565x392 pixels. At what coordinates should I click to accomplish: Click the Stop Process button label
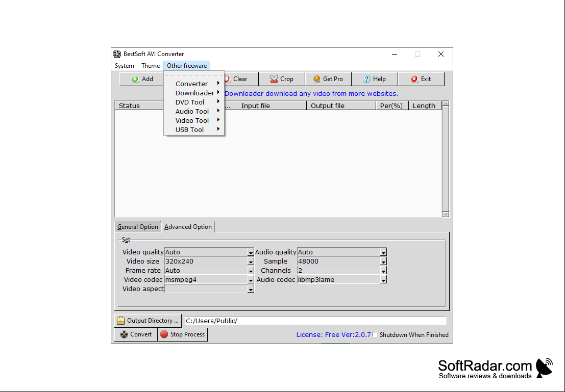(187, 334)
